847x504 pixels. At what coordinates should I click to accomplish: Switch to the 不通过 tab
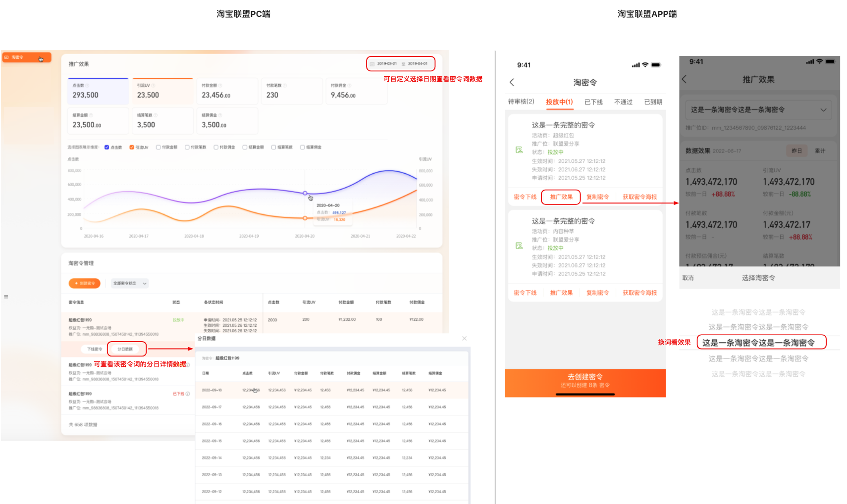pos(623,102)
